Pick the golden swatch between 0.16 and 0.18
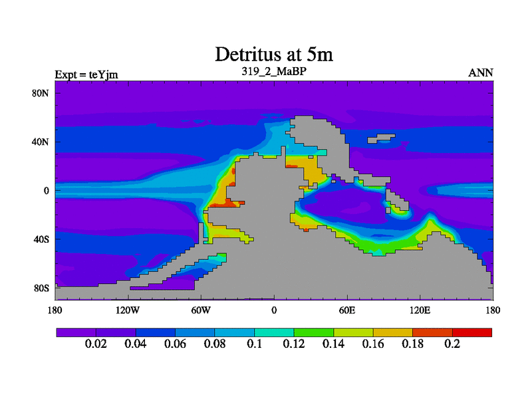Viewport: 532px width, 399px height. click(393, 332)
